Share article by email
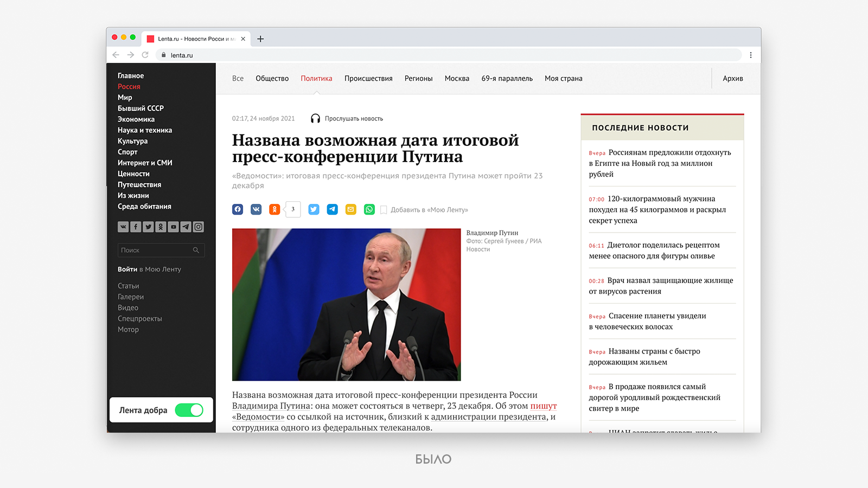 [351, 209]
